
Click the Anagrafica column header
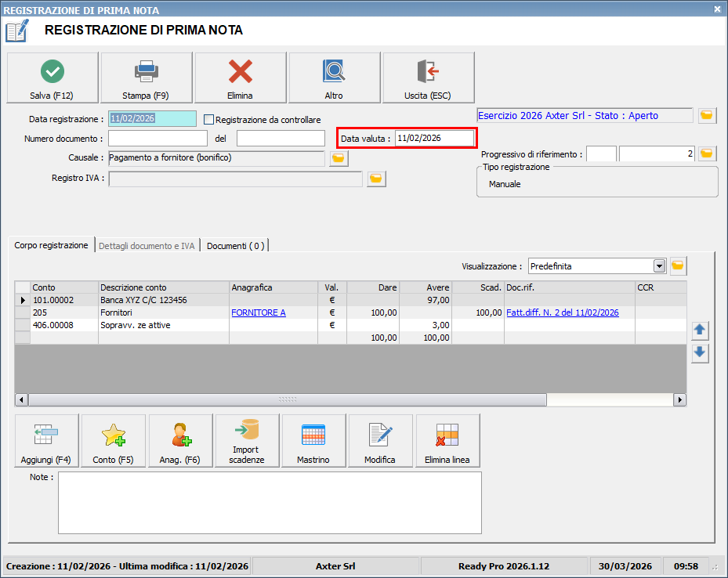click(x=274, y=287)
